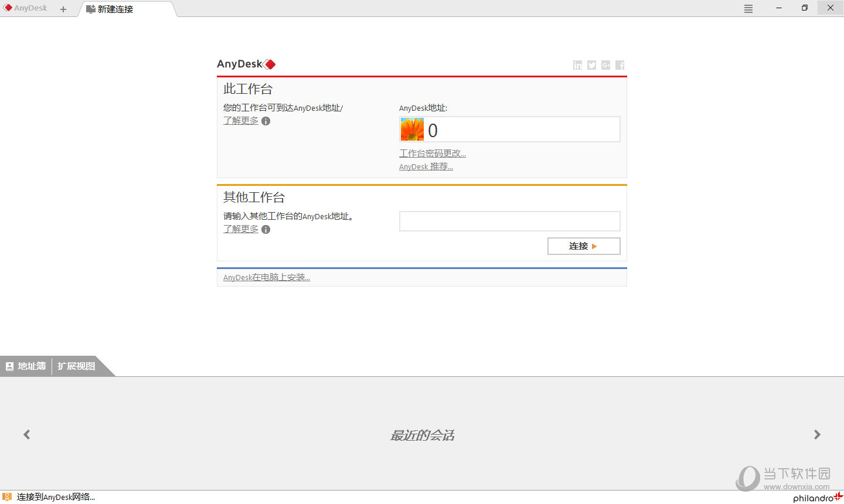This screenshot has height=504, width=844.
Task: Open the Facebook social icon
Action: point(620,65)
